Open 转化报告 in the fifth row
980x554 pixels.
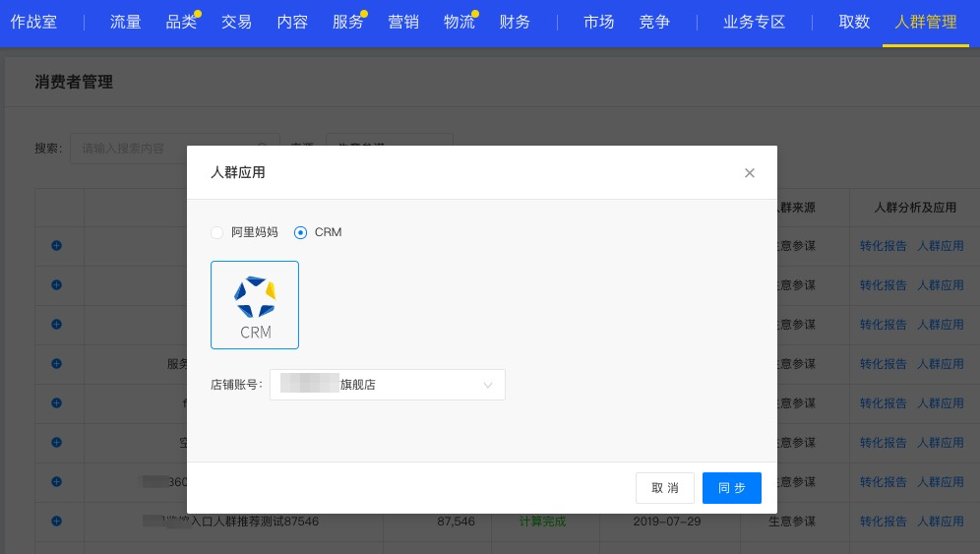coord(884,403)
